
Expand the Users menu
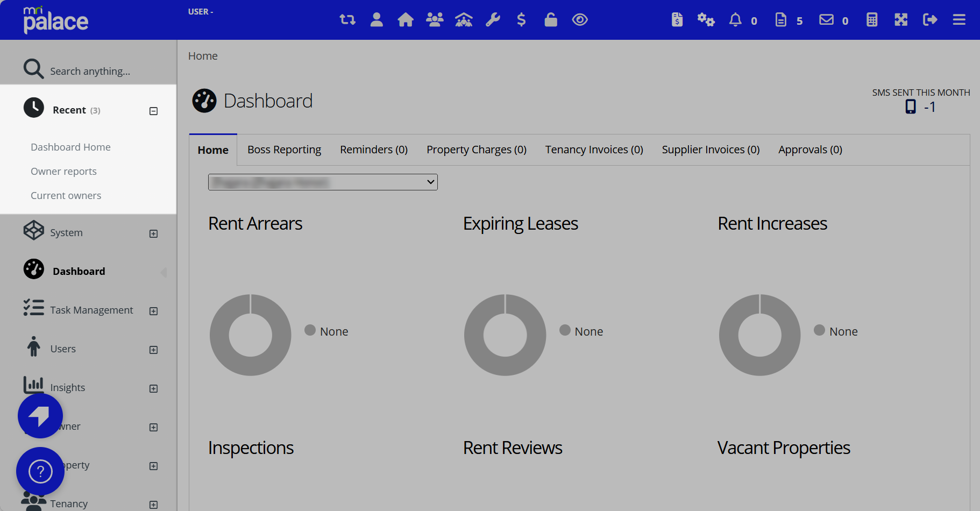pyautogui.click(x=153, y=350)
